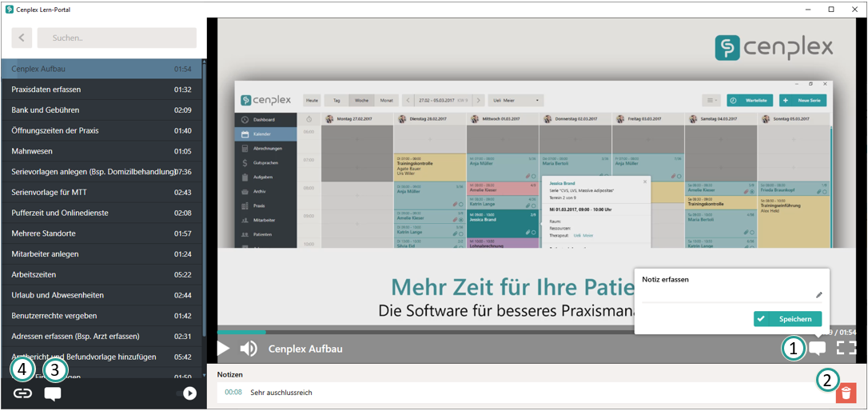Go back using the left arrow button

click(22, 38)
